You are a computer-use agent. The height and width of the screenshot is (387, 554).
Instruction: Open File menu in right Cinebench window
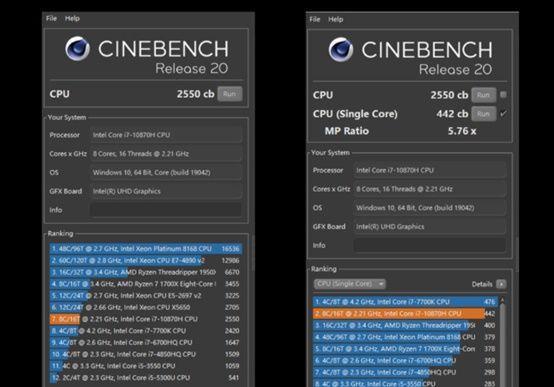[x=315, y=19]
